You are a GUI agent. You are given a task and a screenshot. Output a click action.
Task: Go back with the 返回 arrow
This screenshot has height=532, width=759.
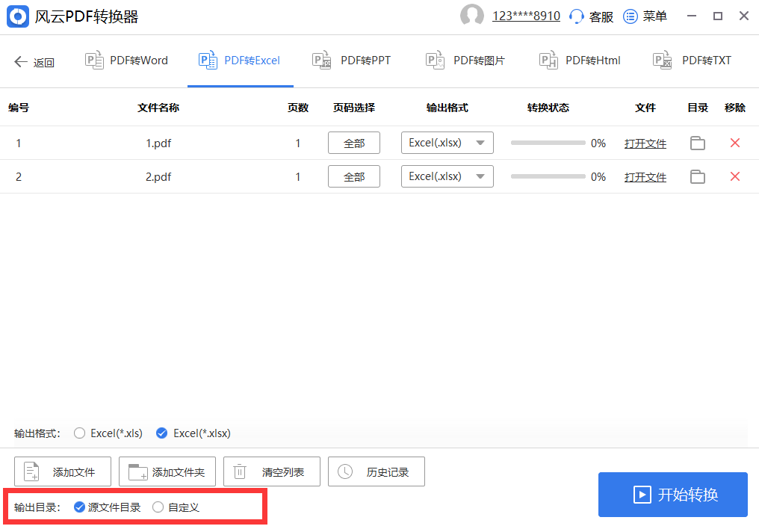[x=34, y=62]
